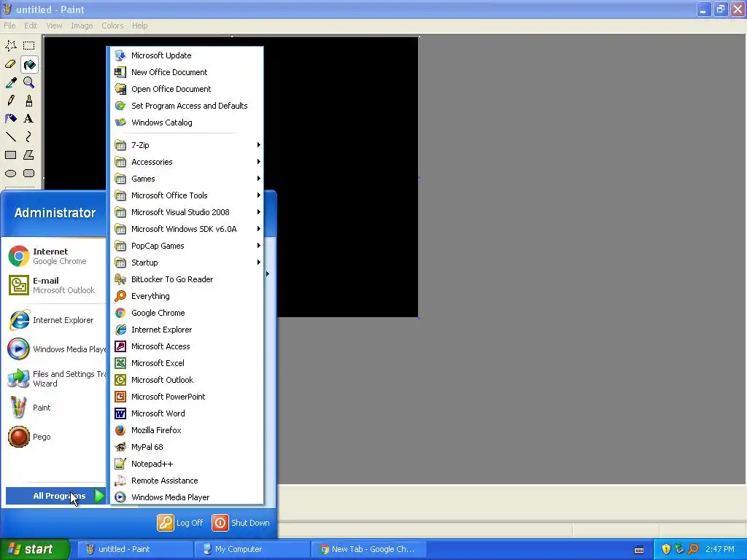
Task: Click the Log Off button
Action: pos(180,523)
